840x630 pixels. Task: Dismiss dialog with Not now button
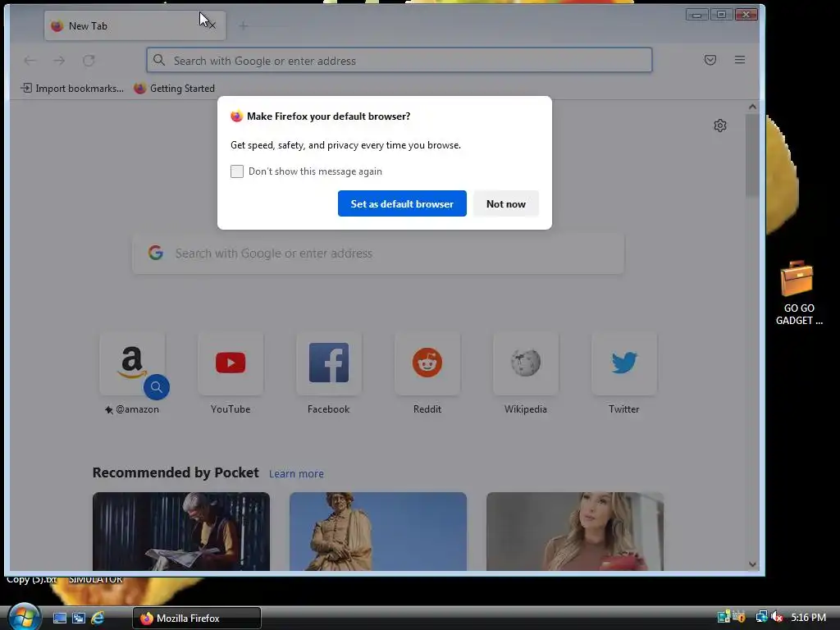505,203
